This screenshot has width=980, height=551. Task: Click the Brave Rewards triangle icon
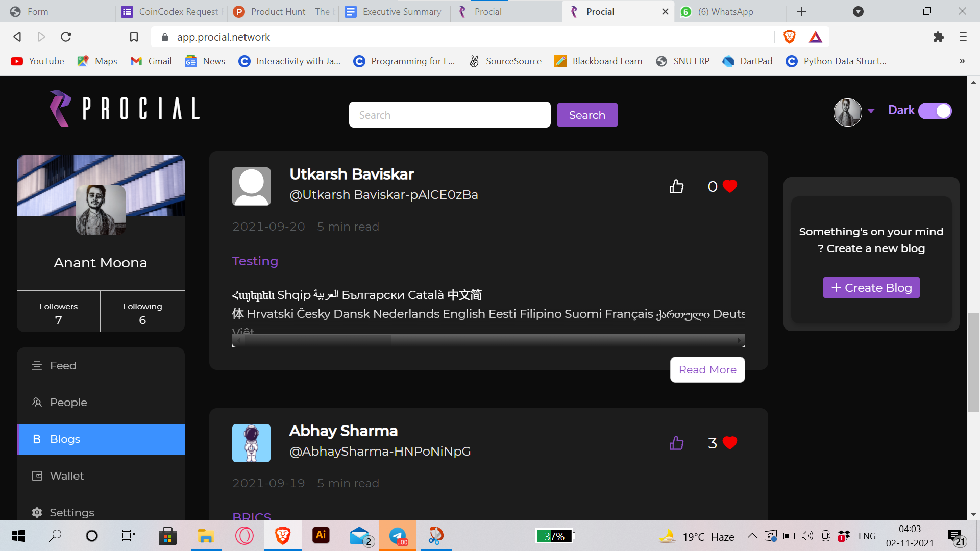point(815,37)
